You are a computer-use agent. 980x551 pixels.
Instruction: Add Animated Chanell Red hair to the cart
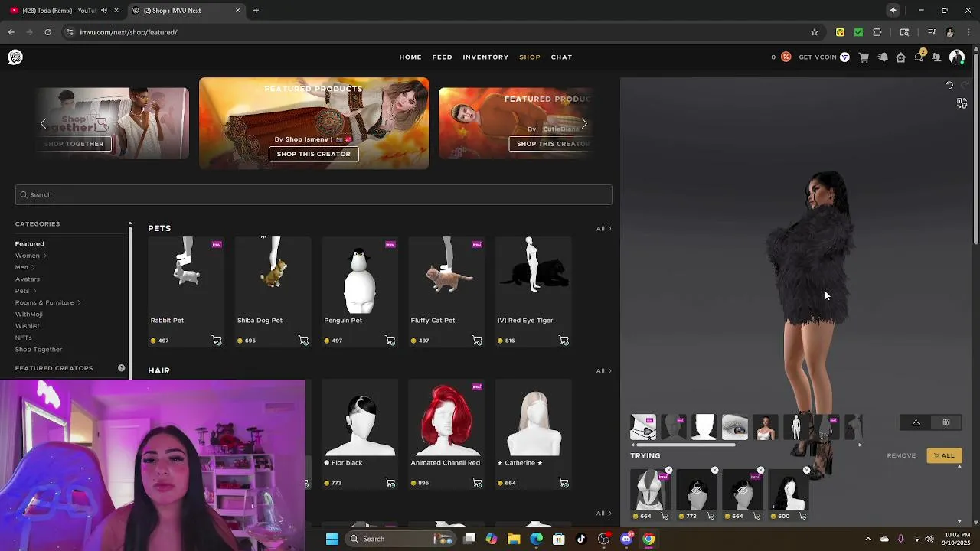coord(477,483)
